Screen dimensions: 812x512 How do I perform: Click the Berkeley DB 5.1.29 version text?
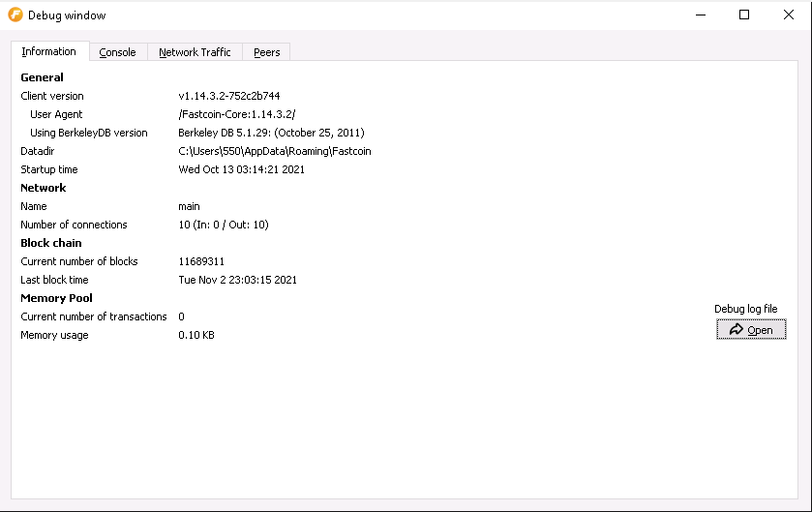[x=271, y=133]
